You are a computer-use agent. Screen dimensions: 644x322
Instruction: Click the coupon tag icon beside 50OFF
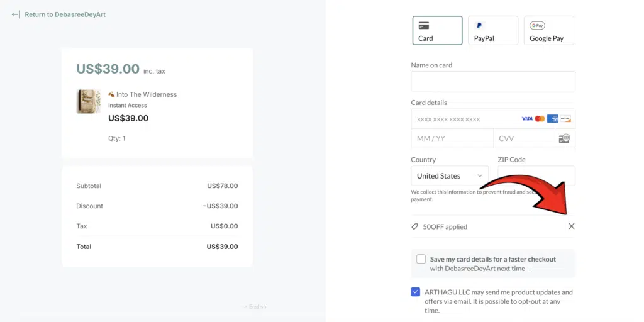[x=415, y=226]
